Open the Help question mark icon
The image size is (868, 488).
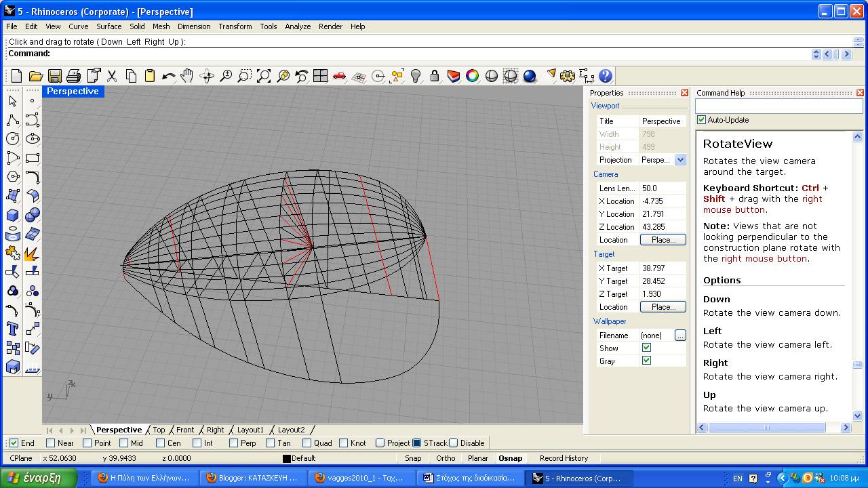606,76
